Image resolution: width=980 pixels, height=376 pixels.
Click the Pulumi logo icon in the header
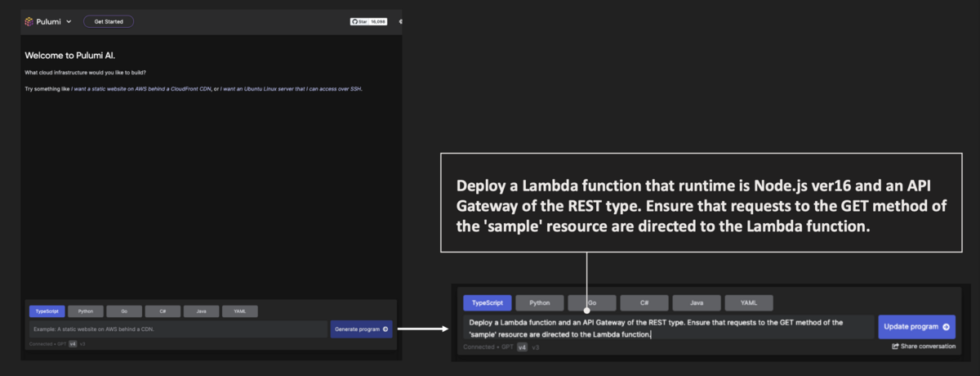29,21
